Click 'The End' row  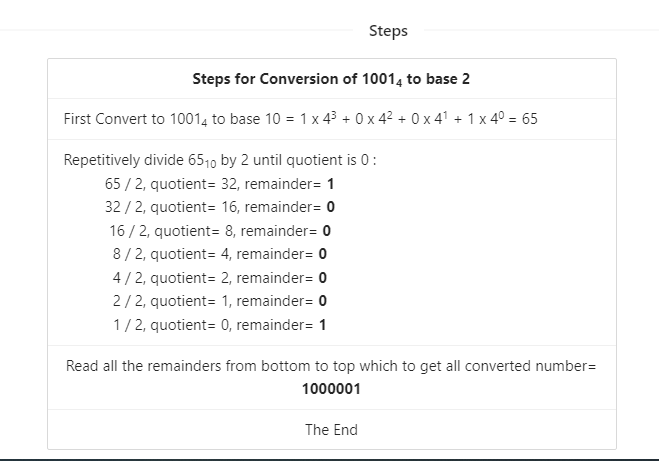pyautogui.click(x=331, y=430)
